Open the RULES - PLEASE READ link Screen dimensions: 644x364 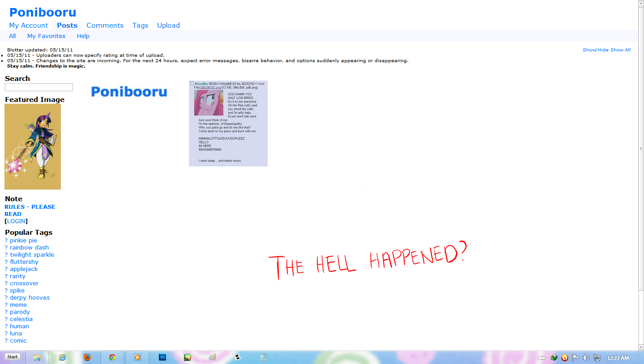tap(30, 210)
